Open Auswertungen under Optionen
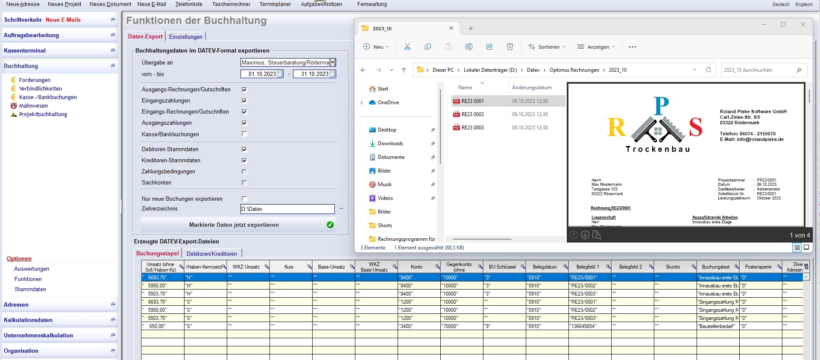820x360 pixels. coord(32,269)
